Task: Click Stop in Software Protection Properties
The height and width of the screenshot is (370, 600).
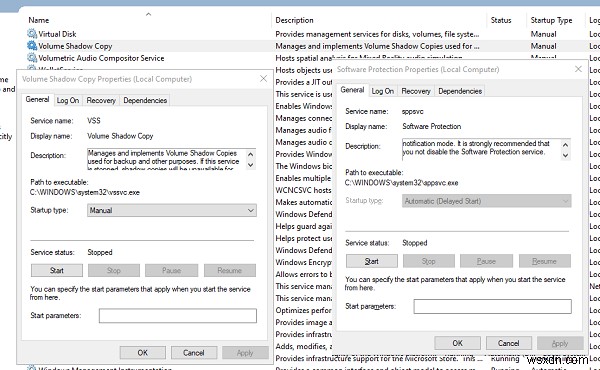Action: tap(429, 261)
